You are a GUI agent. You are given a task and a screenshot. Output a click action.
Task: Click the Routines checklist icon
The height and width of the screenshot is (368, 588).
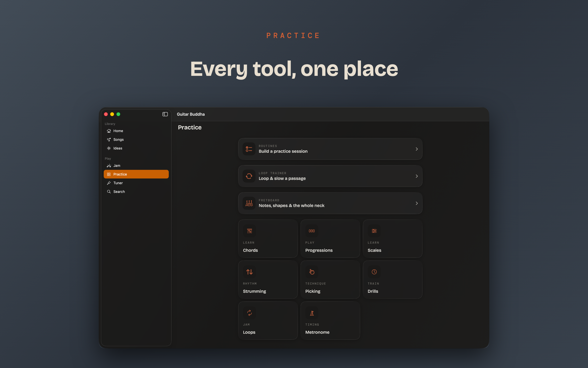249,149
